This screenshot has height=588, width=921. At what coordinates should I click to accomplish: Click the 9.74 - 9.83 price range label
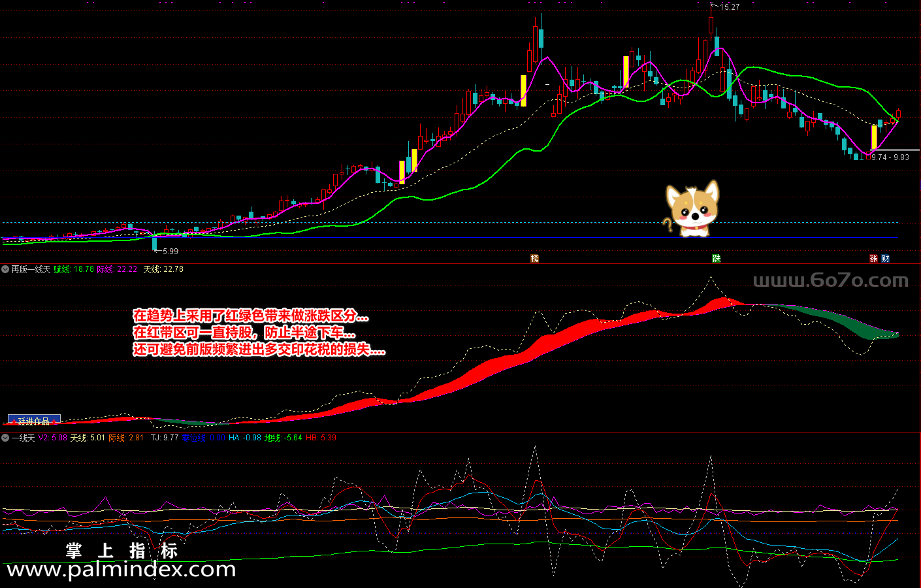pos(890,157)
